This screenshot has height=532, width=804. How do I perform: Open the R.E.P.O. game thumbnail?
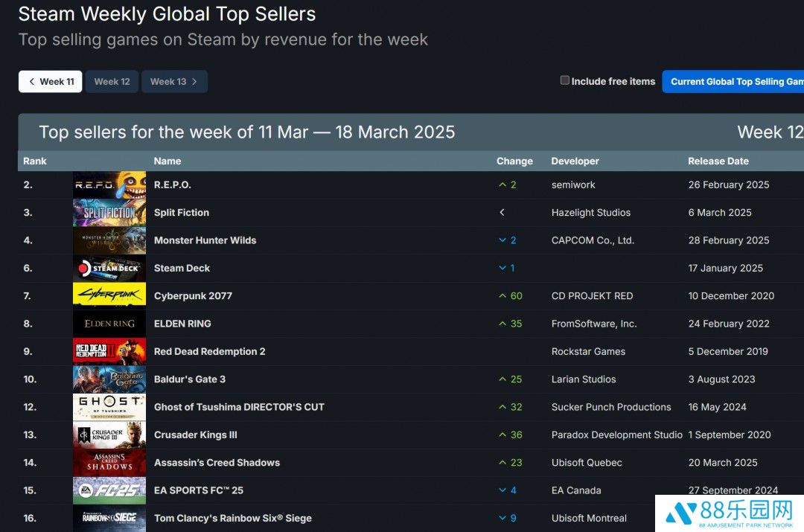tap(109, 185)
